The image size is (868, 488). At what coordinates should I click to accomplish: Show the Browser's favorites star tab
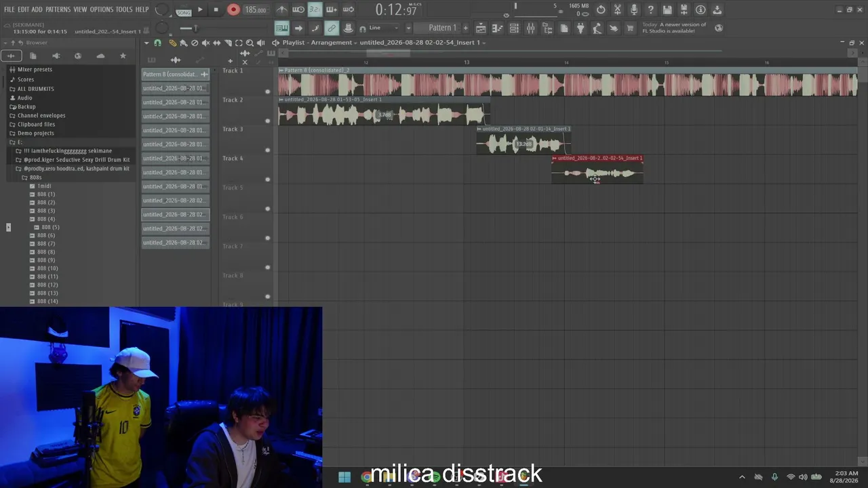(123, 56)
